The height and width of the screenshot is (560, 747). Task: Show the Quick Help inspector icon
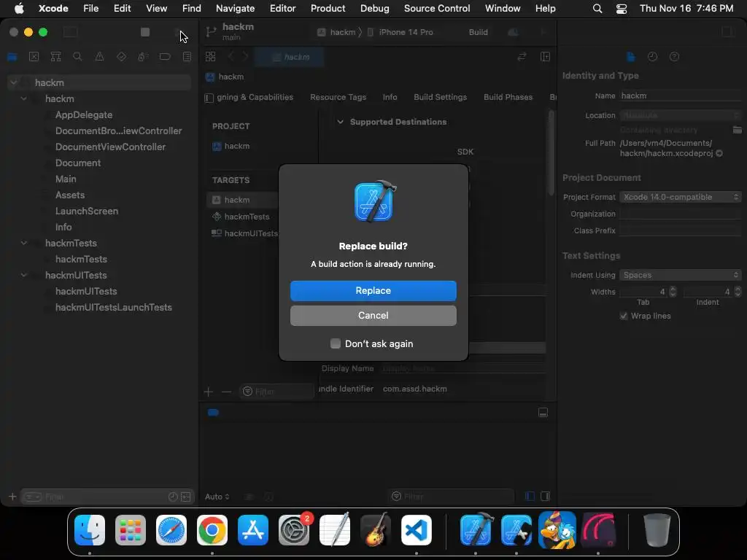coord(674,57)
